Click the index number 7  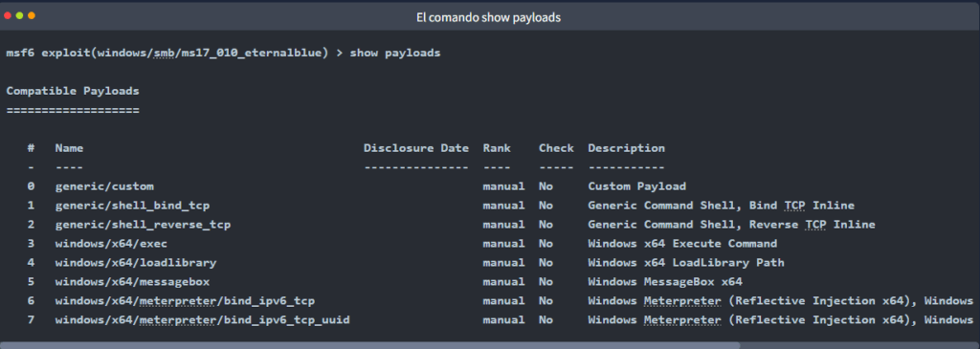(32, 320)
